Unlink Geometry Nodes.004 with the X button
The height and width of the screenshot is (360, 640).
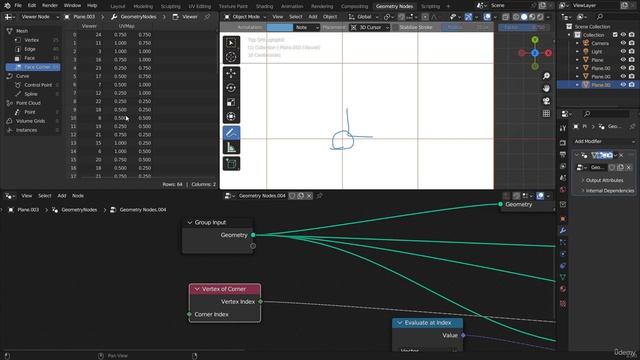point(309,196)
